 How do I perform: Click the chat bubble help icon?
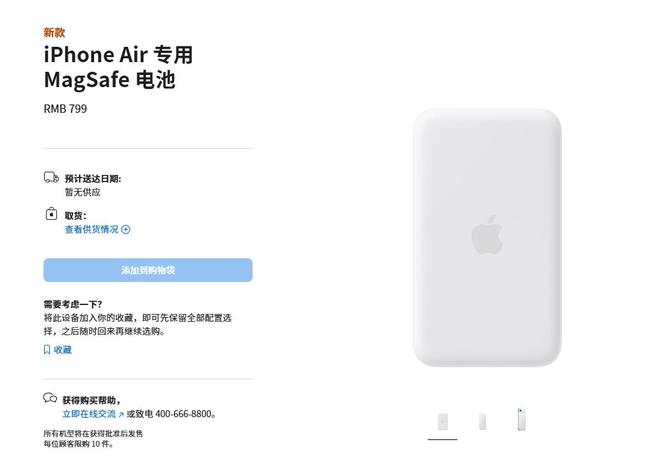tap(51, 399)
